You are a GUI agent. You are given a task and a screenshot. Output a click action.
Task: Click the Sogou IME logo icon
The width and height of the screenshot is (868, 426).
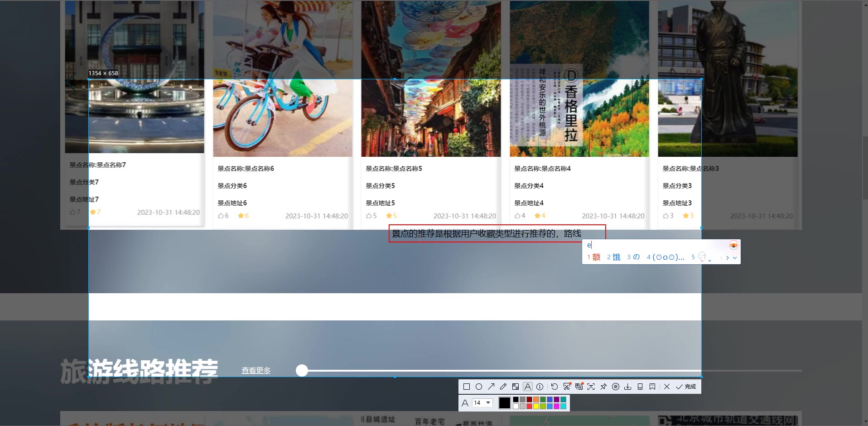733,245
